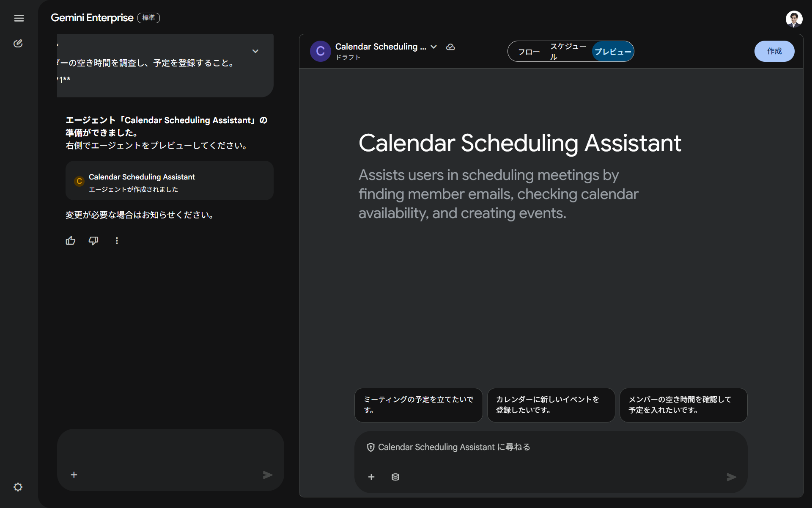Click the agent description starting 'Assists users'

click(498, 194)
